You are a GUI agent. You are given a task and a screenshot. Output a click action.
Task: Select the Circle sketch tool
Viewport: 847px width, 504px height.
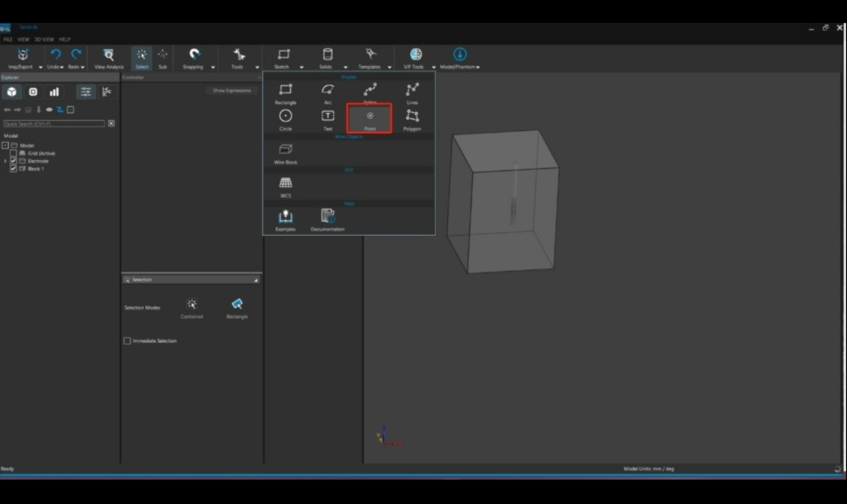click(x=286, y=119)
